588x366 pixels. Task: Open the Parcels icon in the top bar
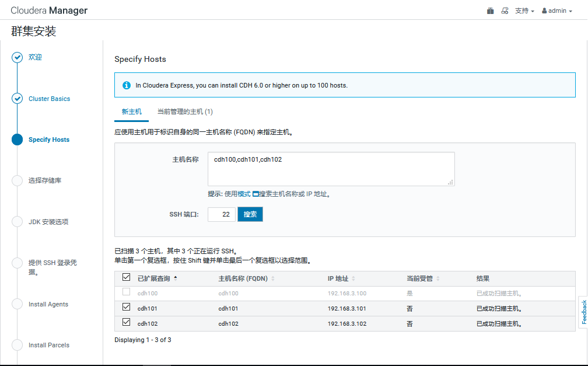(490, 10)
